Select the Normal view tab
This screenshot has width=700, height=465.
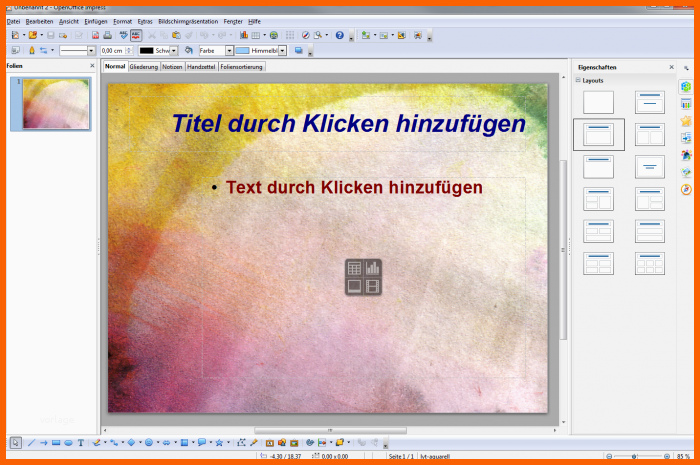(x=115, y=66)
